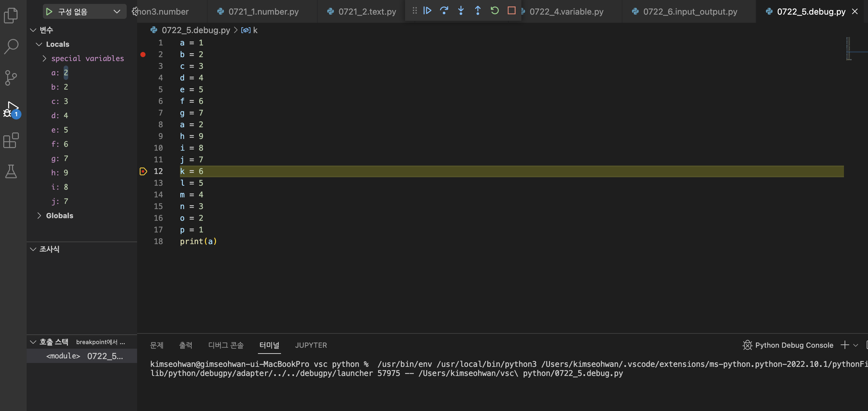868x411 pixels.
Task: Toggle the breakpoint on line 2
Action: (x=143, y=55)
